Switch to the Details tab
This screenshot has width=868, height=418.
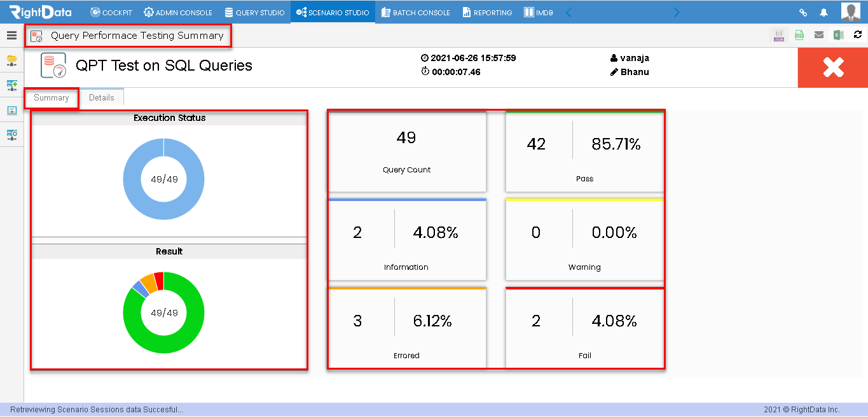point(102,97)
